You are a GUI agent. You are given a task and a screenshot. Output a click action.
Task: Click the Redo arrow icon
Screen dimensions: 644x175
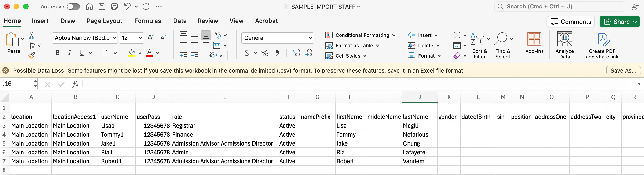coord(146,7)
